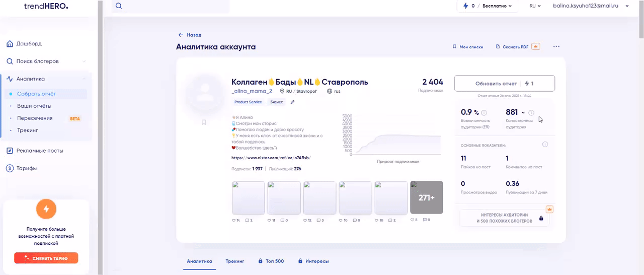Image resolution: width=644 pixels, height=275 pixels.
Task: Expand the Поиск блогеров sidebar chevron
Action: pyautogui.click(x=84, y=61)
